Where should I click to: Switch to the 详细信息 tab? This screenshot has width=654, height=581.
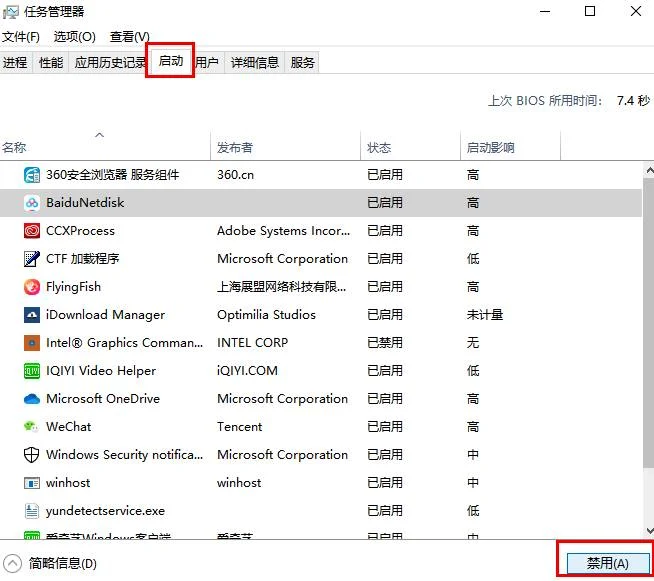point(255,63)
